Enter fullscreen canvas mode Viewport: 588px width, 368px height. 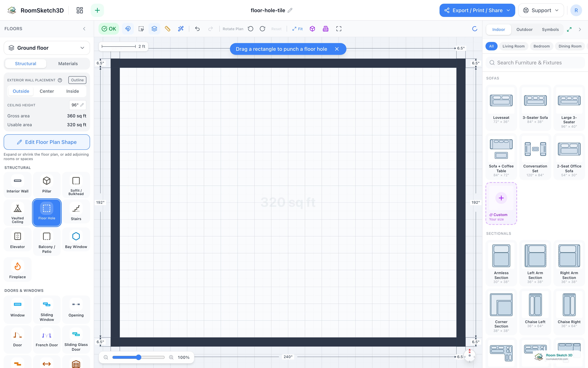coord(339,29)
